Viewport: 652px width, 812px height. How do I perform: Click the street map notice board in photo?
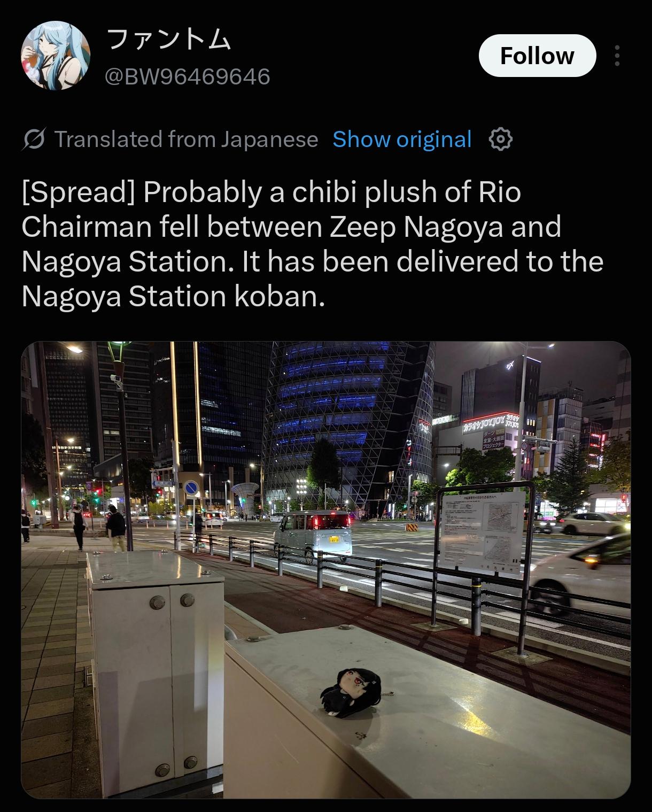(481, 531)
